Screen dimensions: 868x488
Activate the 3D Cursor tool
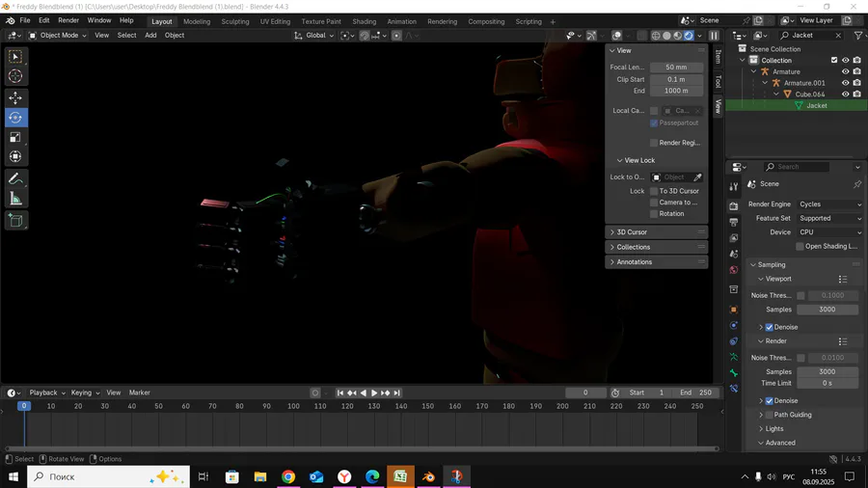[x=15, y=76]
